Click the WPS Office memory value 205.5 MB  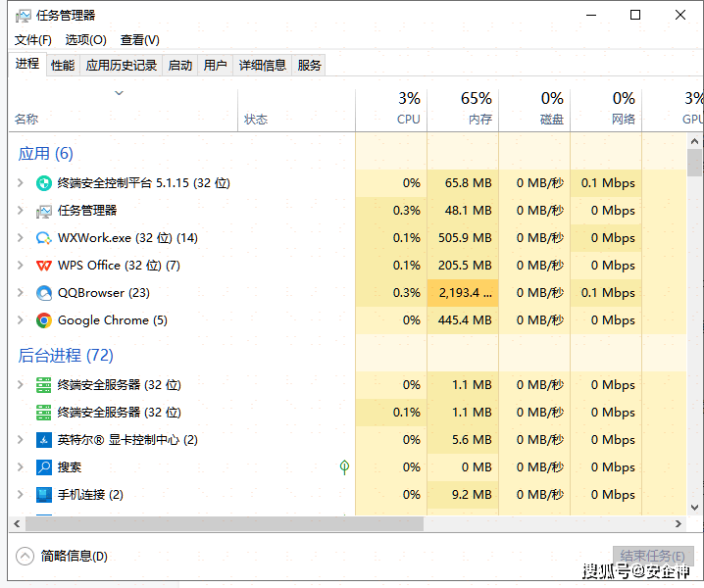click(x=465, y=266)
